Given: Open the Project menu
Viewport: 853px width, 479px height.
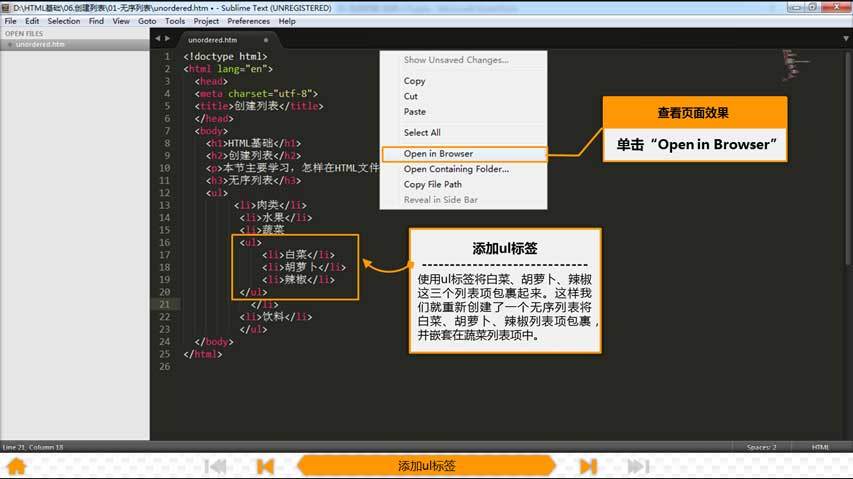Looking at the screenshot, I should coord(206,21).
